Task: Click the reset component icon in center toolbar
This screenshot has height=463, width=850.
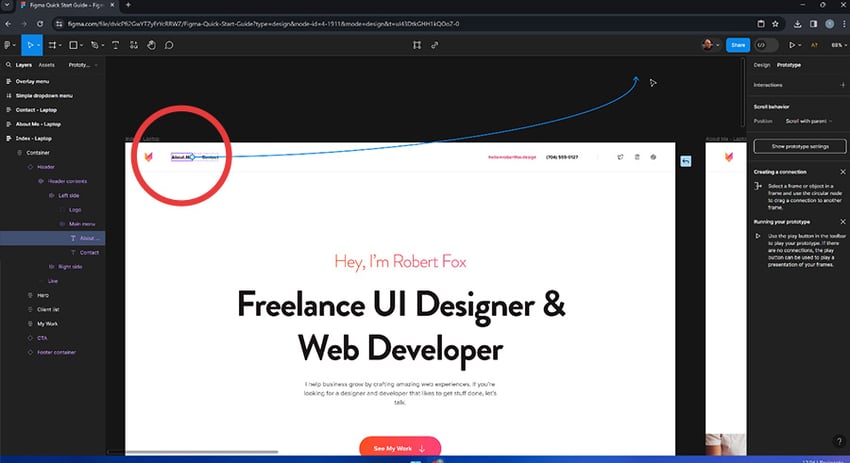Action: 417,45
